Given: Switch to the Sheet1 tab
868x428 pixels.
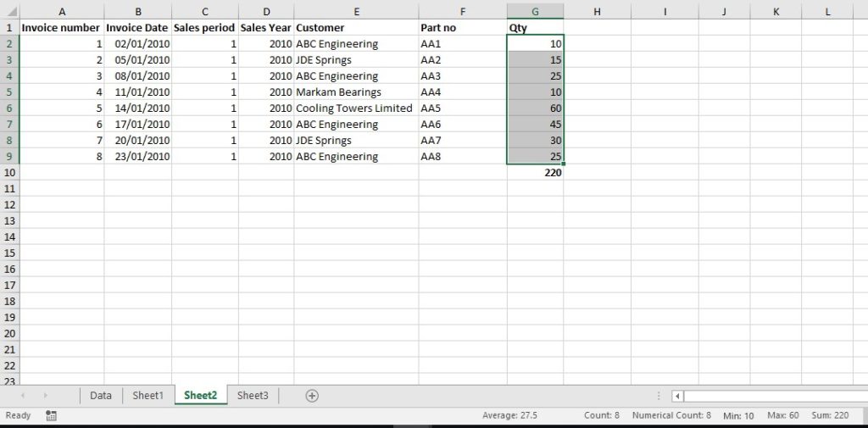Looking at the screenshot, I should click(x=147, y=395).
